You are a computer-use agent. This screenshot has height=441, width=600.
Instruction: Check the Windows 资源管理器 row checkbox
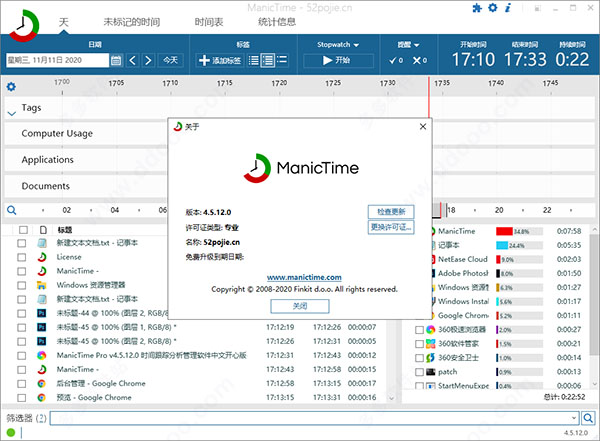pyautogui.click(x=22, y=285)
